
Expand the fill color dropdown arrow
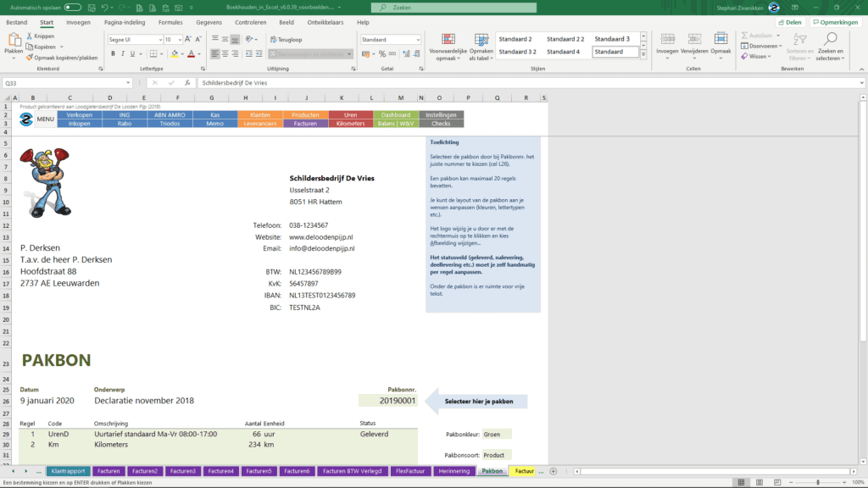(182, 53)
